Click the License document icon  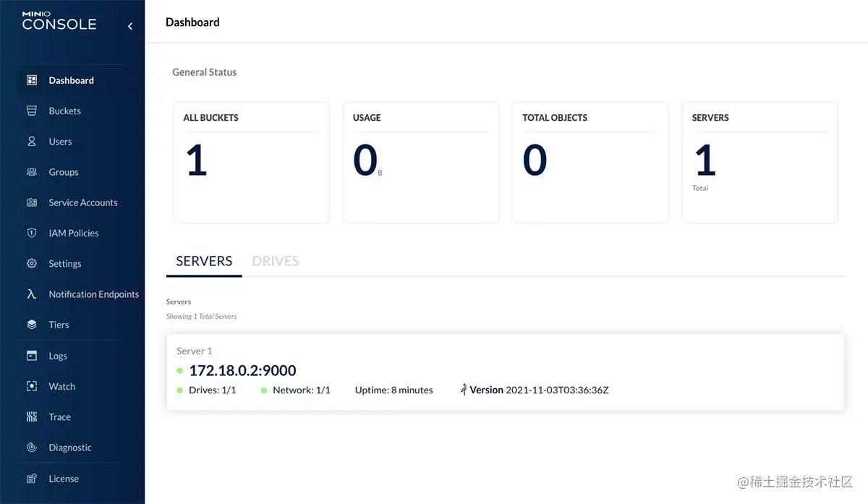(x=31, y=479)
